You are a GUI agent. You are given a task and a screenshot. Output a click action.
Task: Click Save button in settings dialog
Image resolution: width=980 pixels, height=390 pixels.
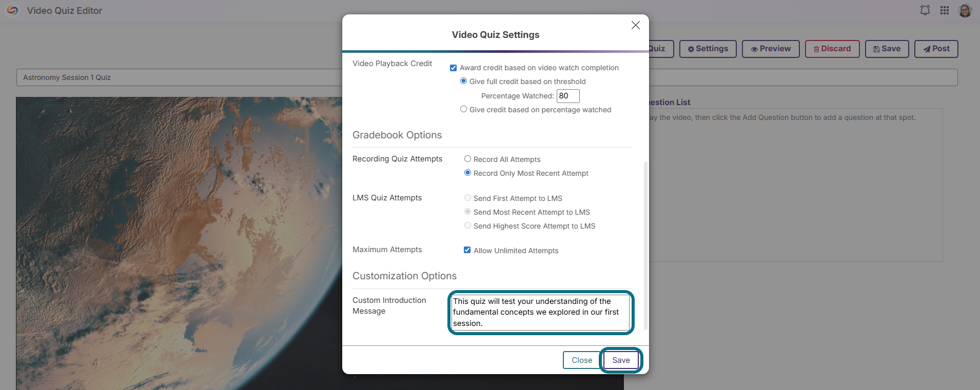tap(621, 360)
